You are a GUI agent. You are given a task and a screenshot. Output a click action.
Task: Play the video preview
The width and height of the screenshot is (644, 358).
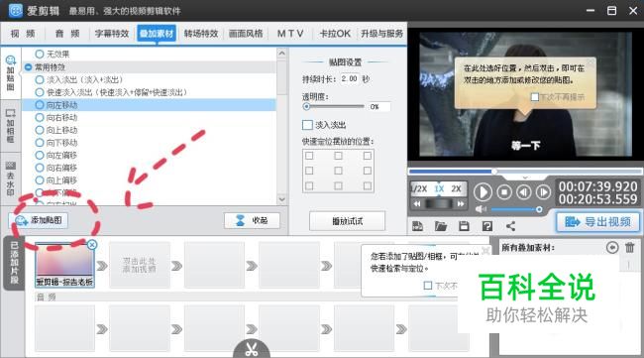(483, 192)
